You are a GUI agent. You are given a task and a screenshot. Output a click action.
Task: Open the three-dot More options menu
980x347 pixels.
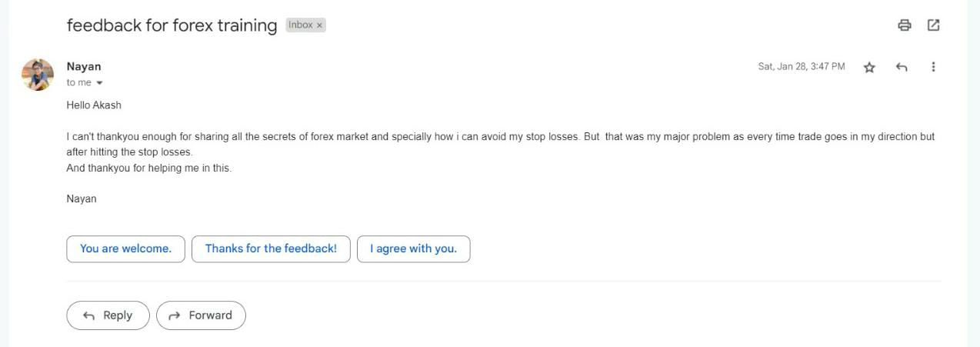[933, 67]
